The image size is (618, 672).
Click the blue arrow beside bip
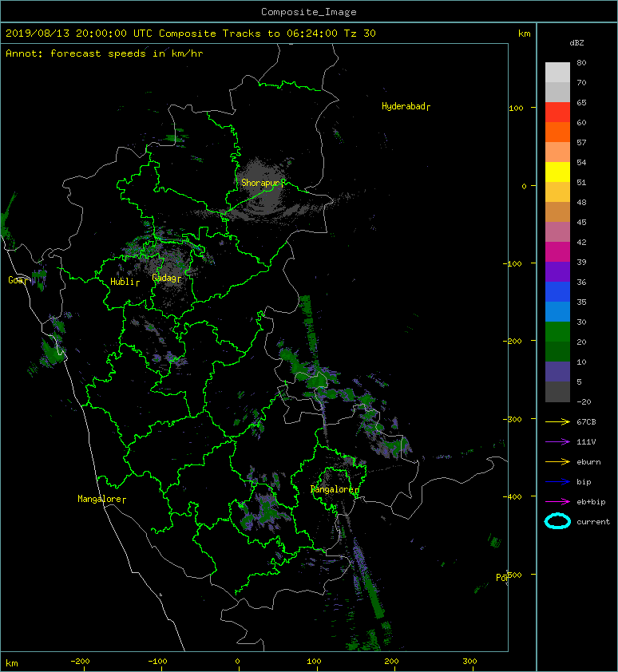pyautogui.click(x=557, y=482)
